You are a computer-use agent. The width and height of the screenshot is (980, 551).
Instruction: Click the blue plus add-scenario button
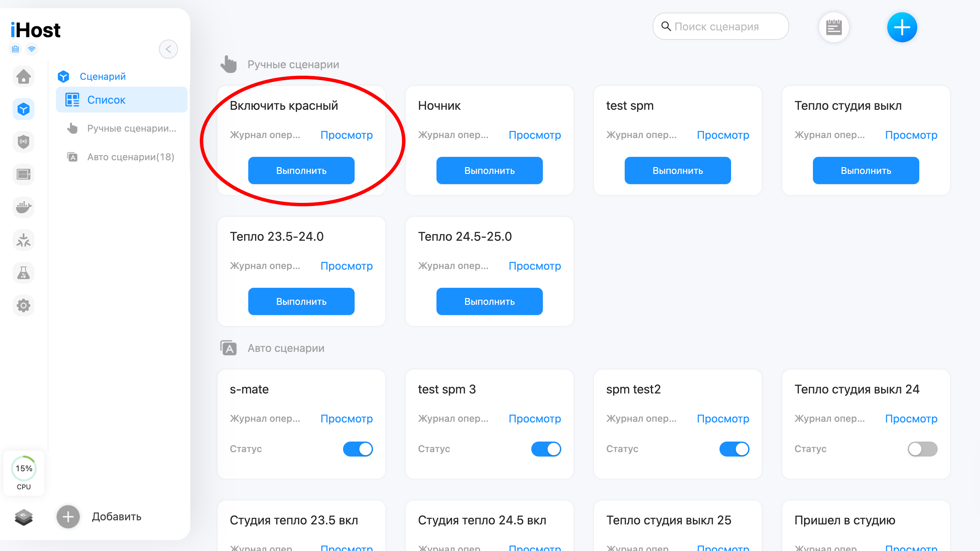[x=902, y=27]
